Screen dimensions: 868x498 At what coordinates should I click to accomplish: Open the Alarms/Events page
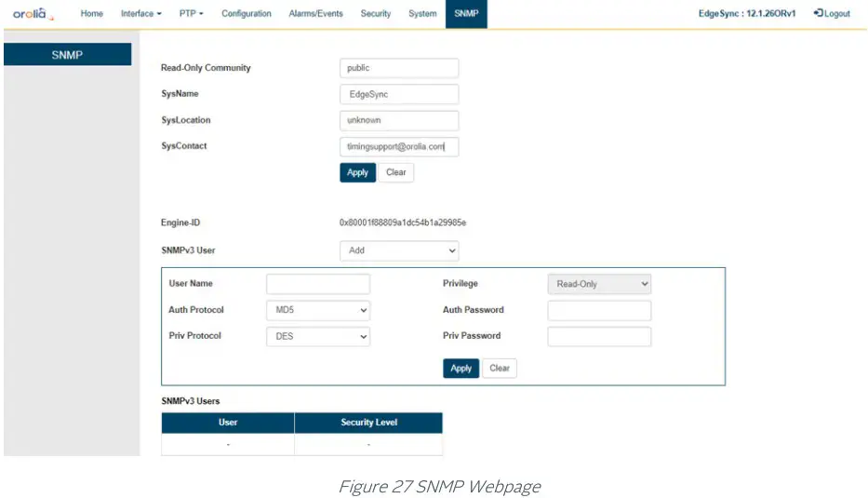click(315, 13)
